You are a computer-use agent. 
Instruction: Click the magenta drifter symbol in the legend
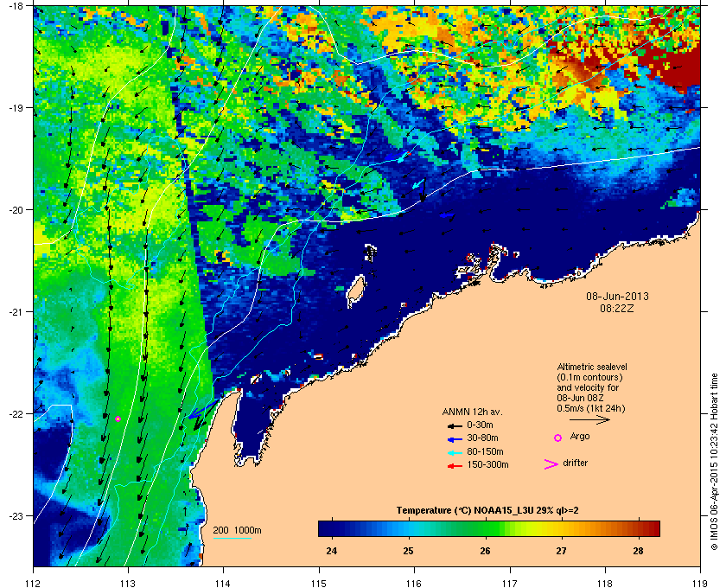(x=551, y=464)
